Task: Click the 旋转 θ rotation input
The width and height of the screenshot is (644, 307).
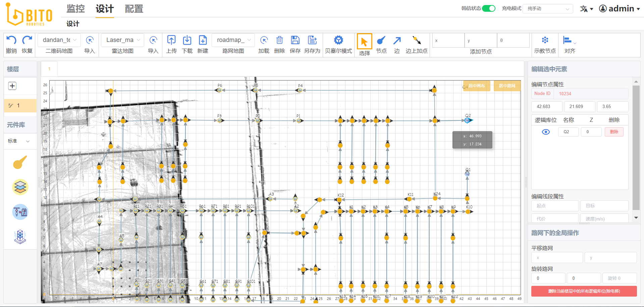Action: pos(619,278)
